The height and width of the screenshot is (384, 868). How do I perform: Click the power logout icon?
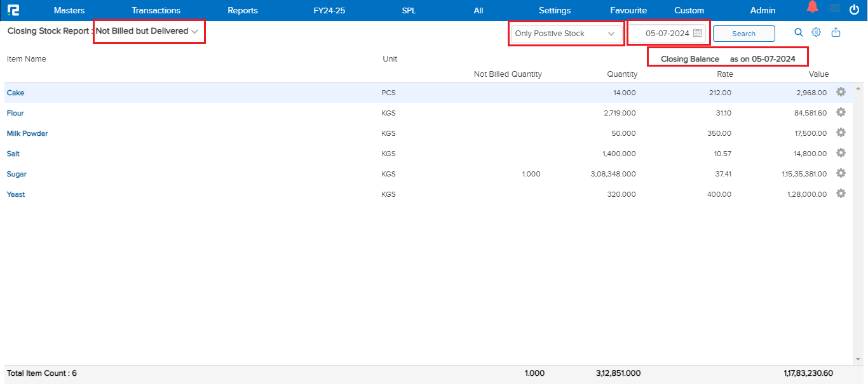pos(854,9)
